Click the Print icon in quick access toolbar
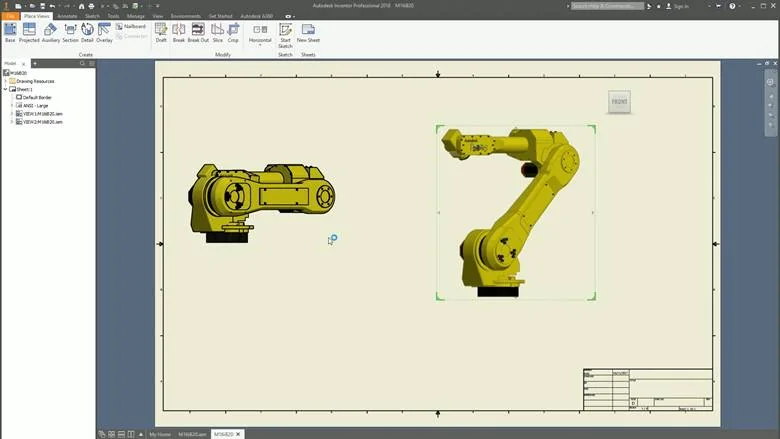 [x=92, y=6]
